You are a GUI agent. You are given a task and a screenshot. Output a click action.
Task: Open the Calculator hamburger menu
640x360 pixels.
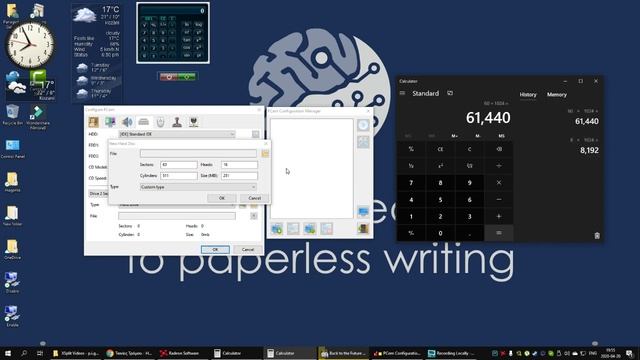402,93
